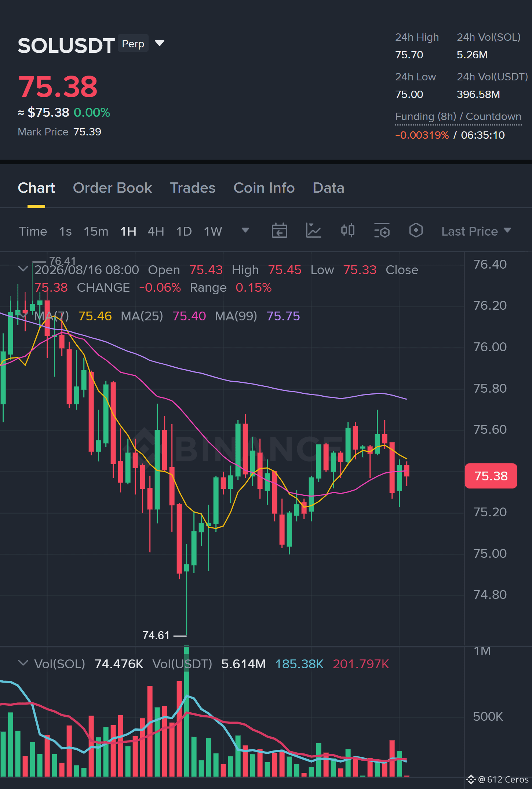This screenshot has height=789, width=532.
Task: Click the 0.00% price change percentage
Action: (92, 112)
